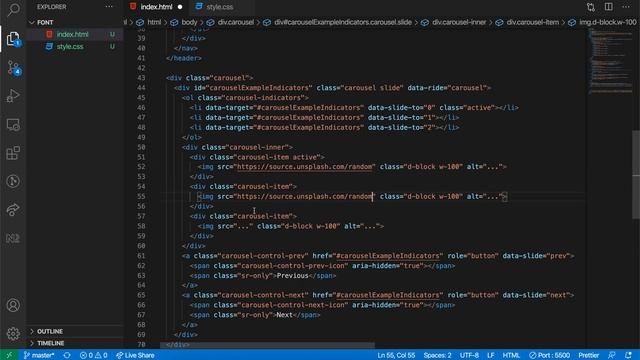Viewport: 640px width, 360px height.
Task: Click the code minimap preview
Action: 610,61
